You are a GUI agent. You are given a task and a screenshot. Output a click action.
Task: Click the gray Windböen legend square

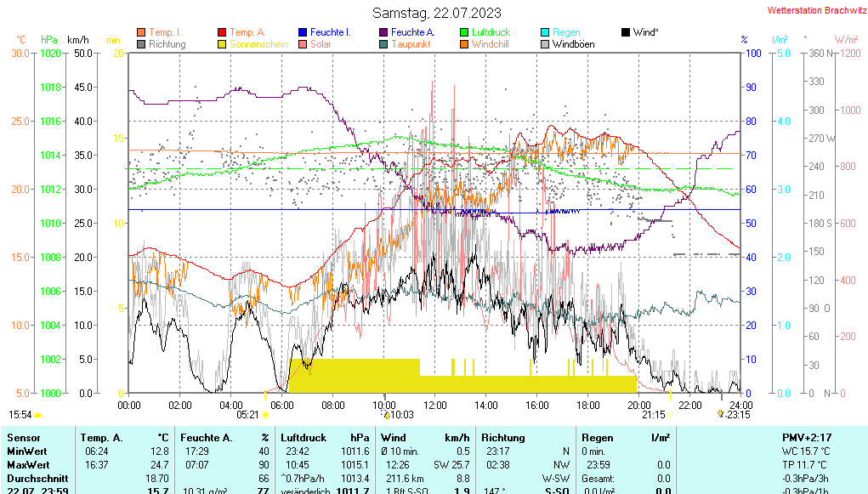pos(545,44)
